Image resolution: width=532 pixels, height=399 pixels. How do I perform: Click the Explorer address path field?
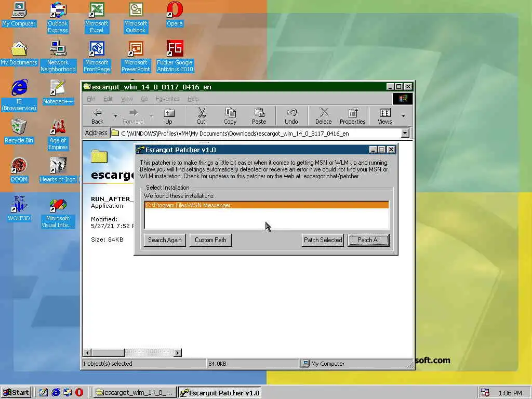point(256,133)
